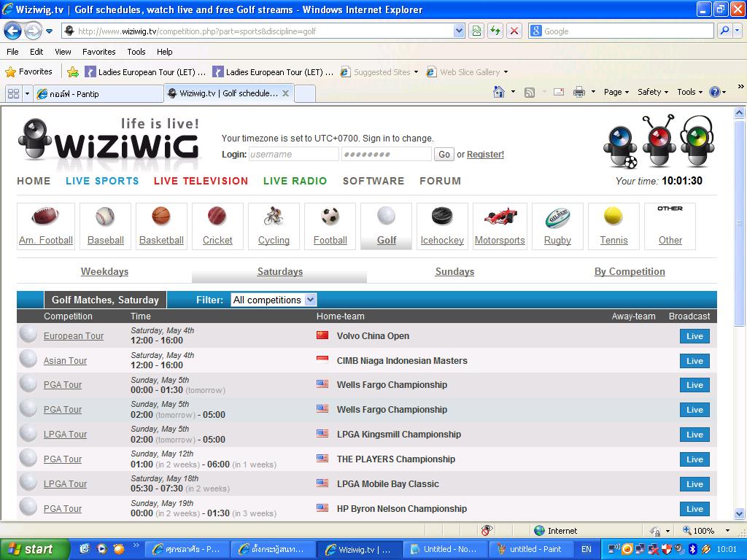Follow the Register! link

click(x=485, y=155)
